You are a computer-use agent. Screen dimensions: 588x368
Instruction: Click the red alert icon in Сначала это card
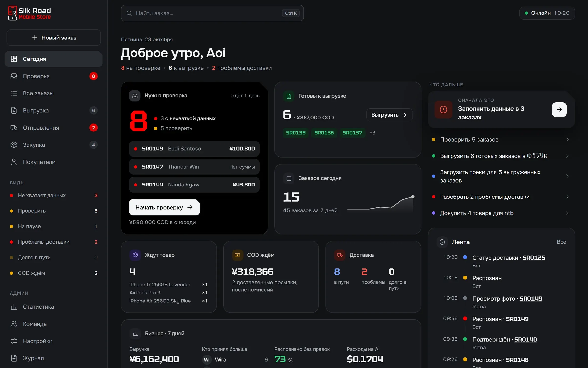pyautogui.click(x=443, y=109)
